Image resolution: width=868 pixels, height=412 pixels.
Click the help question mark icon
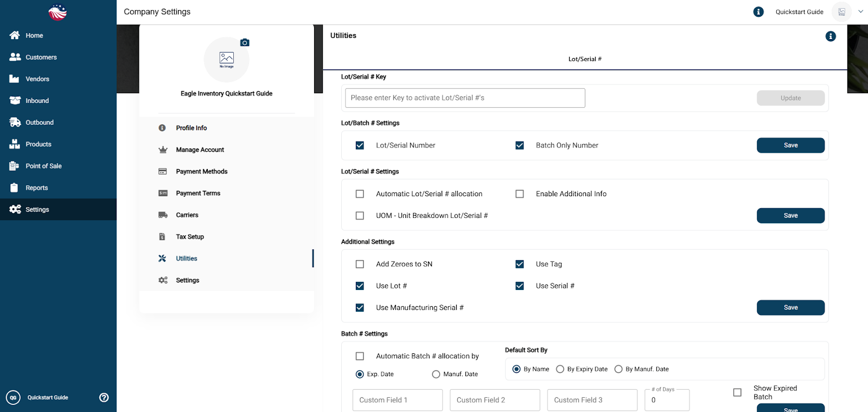(x=104, y=397)
